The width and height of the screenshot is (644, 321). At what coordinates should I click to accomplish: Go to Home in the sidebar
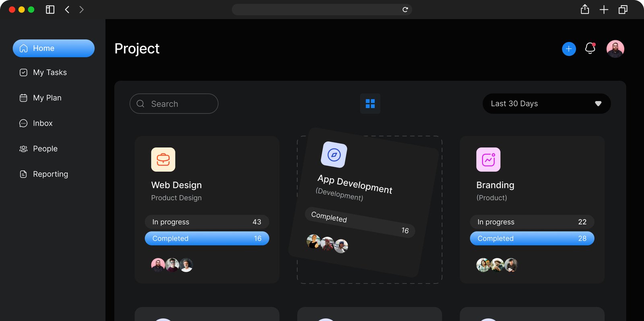coord(54,48)
